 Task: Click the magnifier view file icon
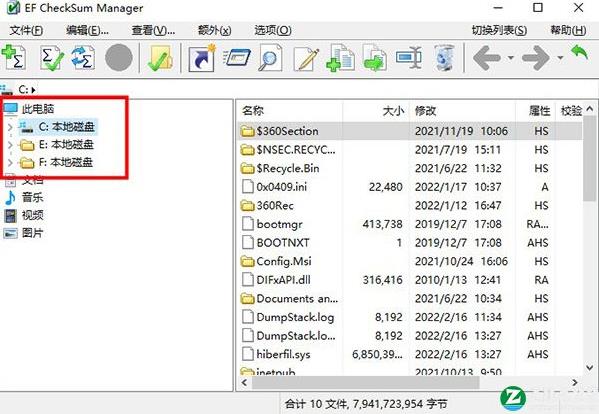pos(270,58)
